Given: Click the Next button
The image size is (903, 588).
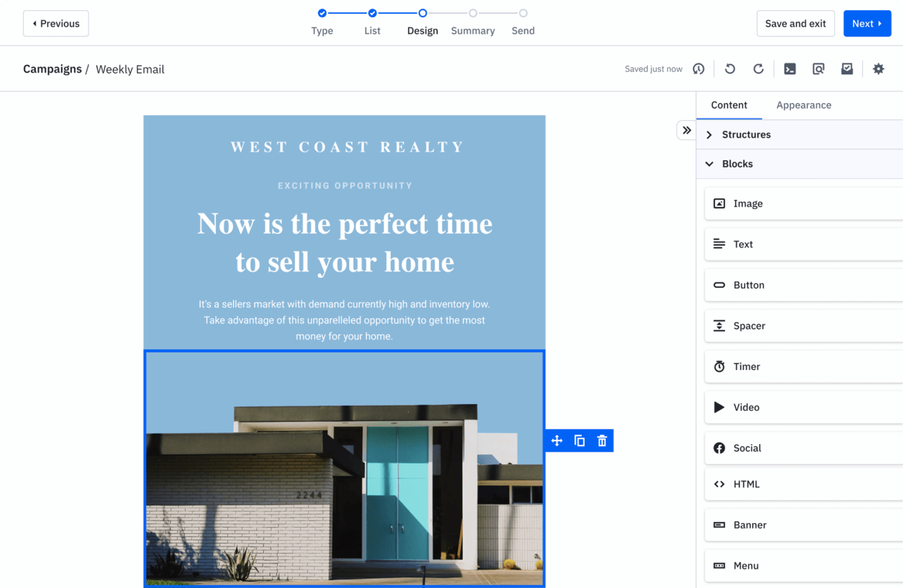Looking at the screenshot, I should (867, 23).
